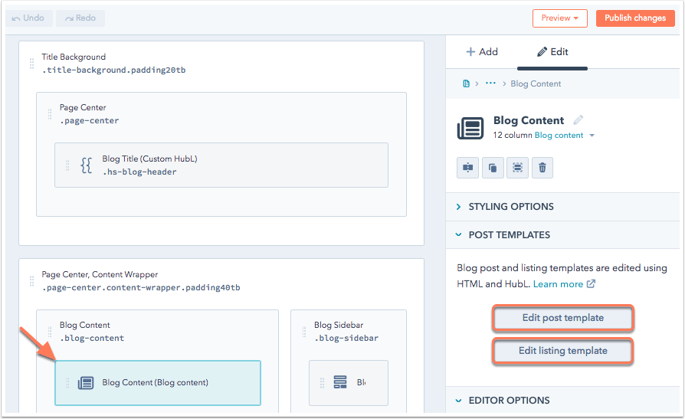This screenshot has width=685, height=419.
Task: Select the Title Background group label
Action: (73, 57)
